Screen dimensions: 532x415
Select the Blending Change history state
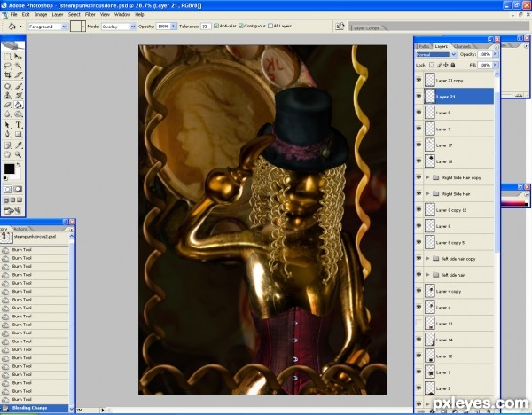(x=35, y=408)
